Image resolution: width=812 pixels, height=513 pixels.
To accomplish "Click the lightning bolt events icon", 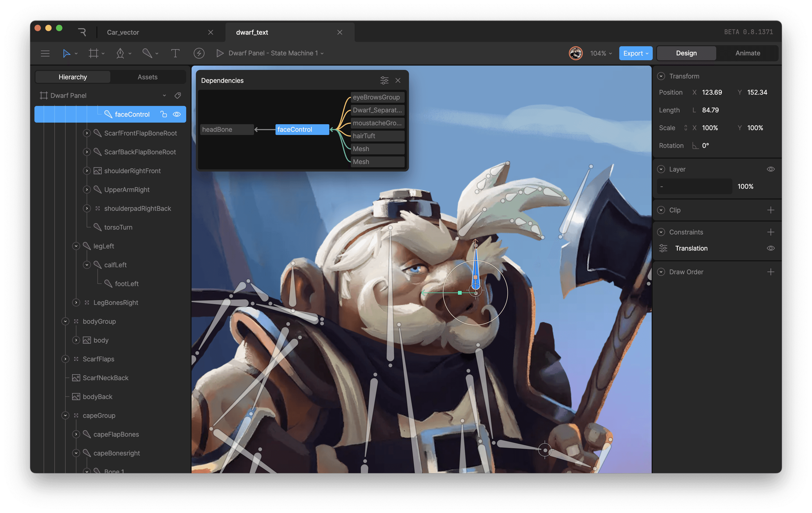I will coord(199,53).
